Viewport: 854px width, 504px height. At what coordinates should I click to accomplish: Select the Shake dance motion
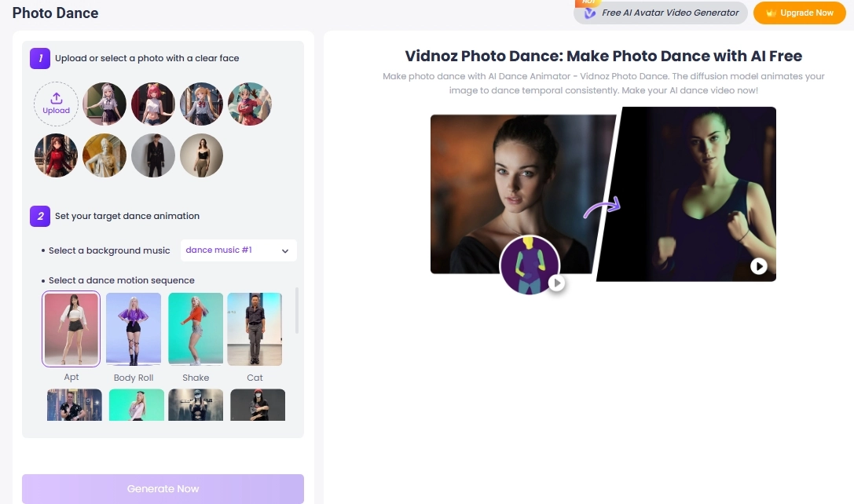tap(196, 328)
